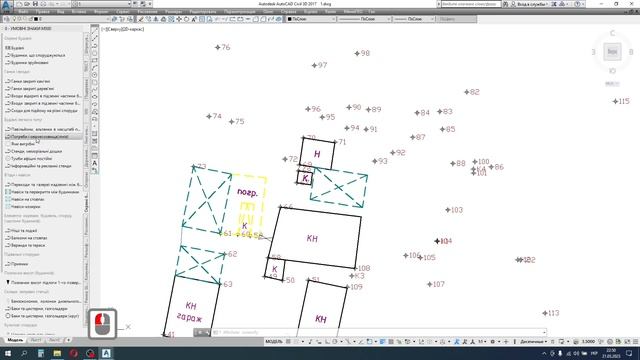Open the coordinate system dropdown under the ViewCube
640x360 pixels.
click(x=612, y=84)
